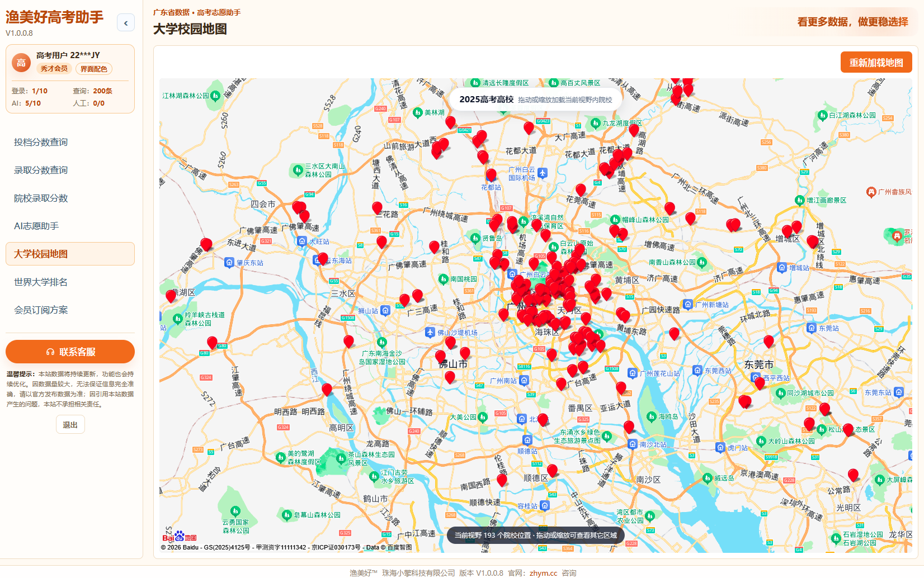Click the 肇庆东站 station icon
Screen dimensions: 924x578
coord(229,262)
